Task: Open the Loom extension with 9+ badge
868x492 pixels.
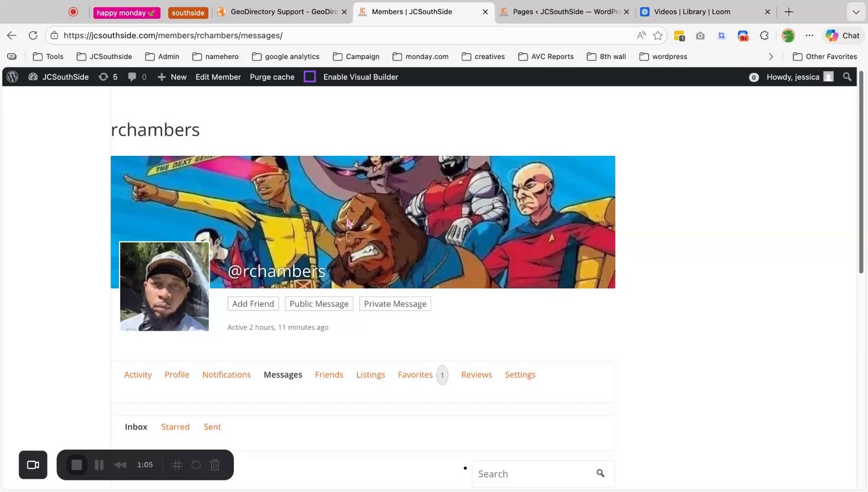Action: (743, 36)
